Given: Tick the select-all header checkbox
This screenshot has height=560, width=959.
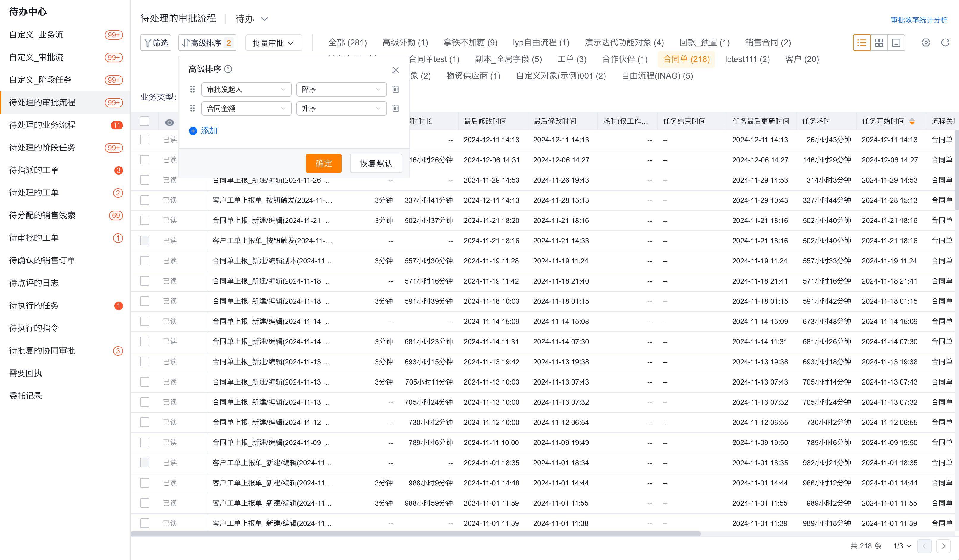Looking at the screenshot, I should 144,121.
